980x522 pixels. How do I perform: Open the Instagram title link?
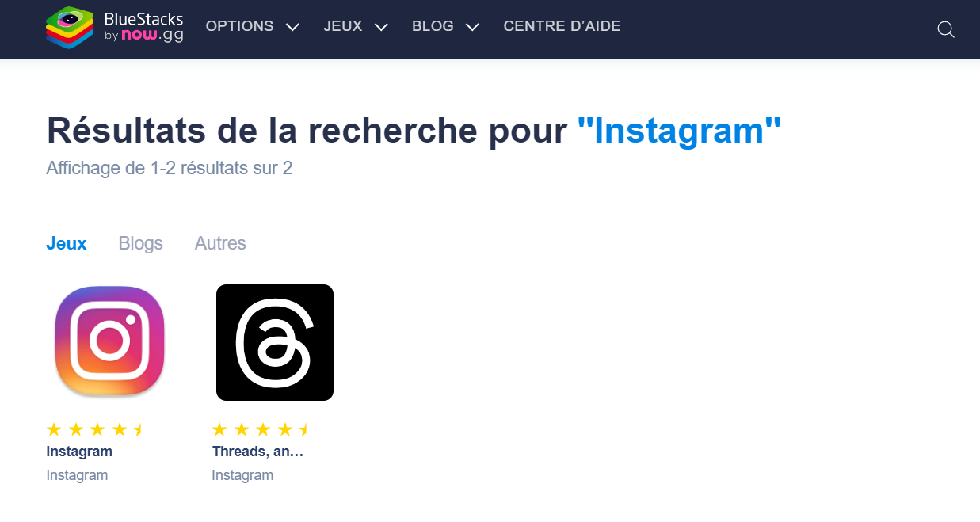point(79,452)
